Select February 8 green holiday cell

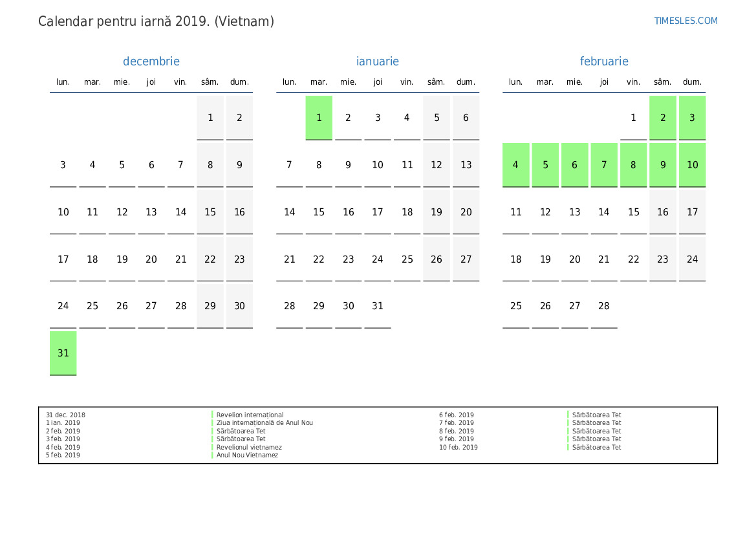tap(634, 165)
